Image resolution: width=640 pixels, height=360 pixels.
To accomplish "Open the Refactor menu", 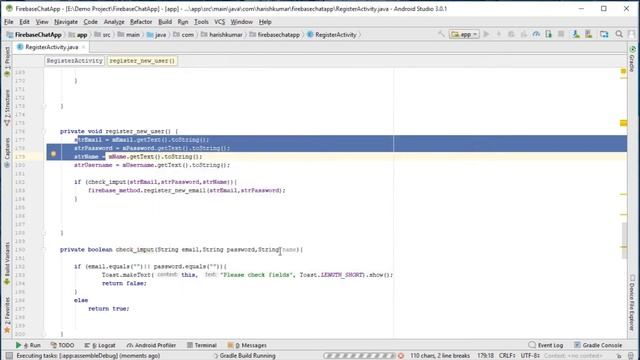I will click(141, 22).
